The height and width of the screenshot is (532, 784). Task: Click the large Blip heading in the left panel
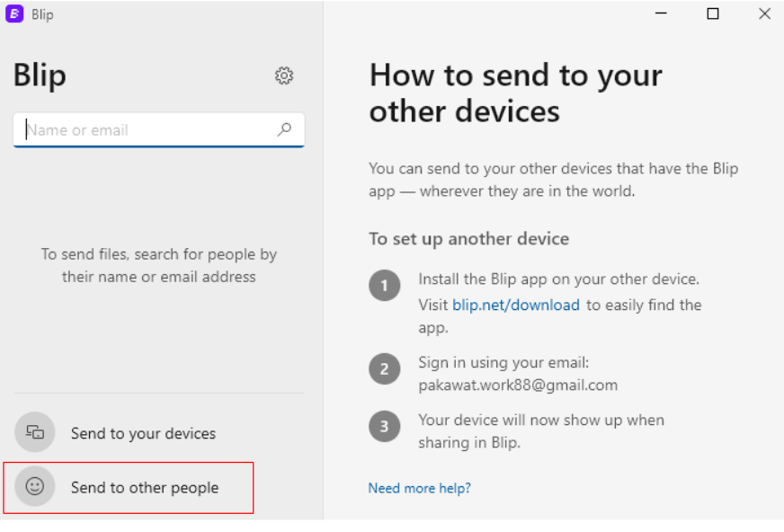pos(40,76)
